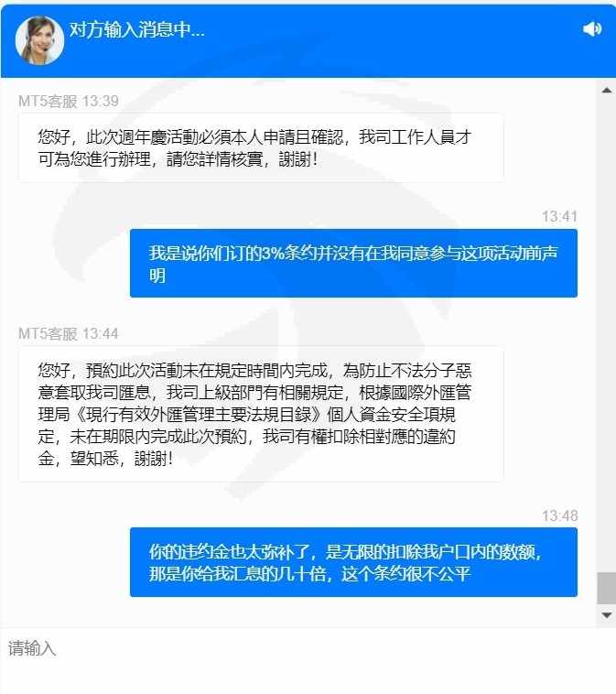
Task: Open the customer service agent avatar
Action: point(39,40)
